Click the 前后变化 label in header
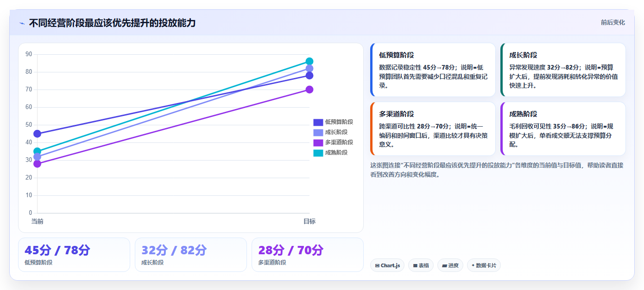This screenshot has width=644, height=290. point(612,22)
